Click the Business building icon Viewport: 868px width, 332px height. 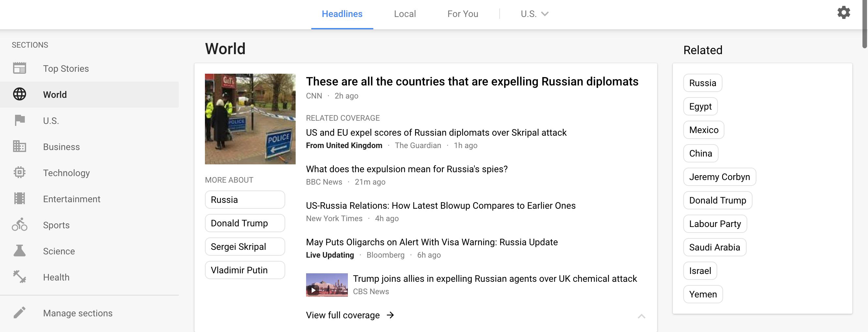[x=20, y=146]
